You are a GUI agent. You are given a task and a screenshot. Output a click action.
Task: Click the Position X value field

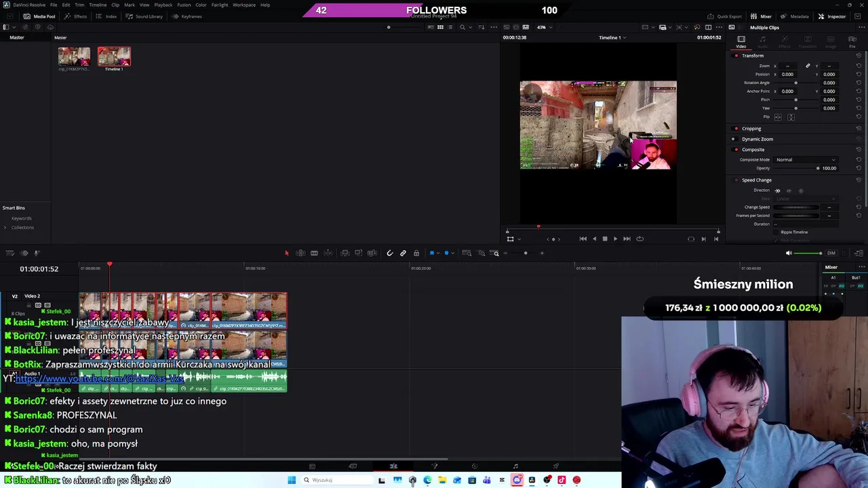pos(787,75)
